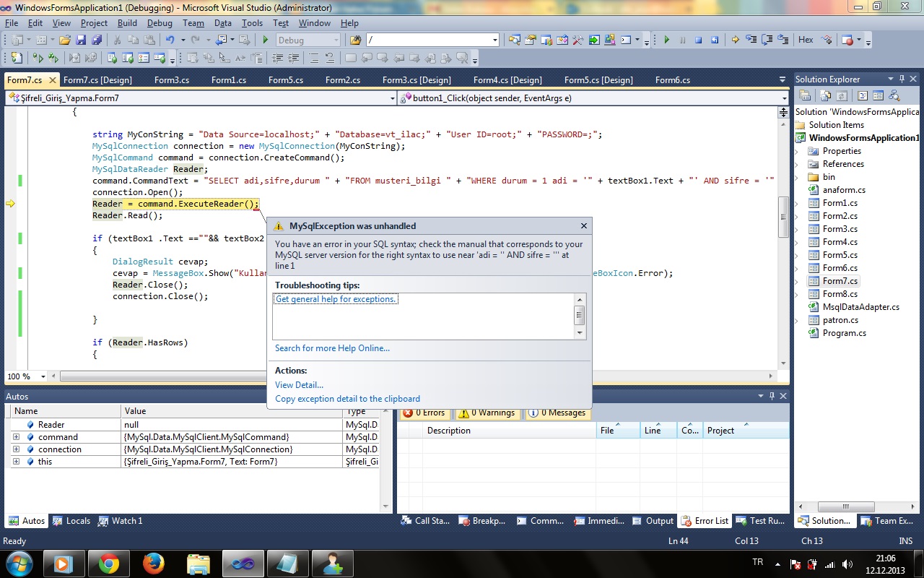
Task: Open the Breakpoints window icon in the Debug toolbar
Action: (x=847, y=40)
